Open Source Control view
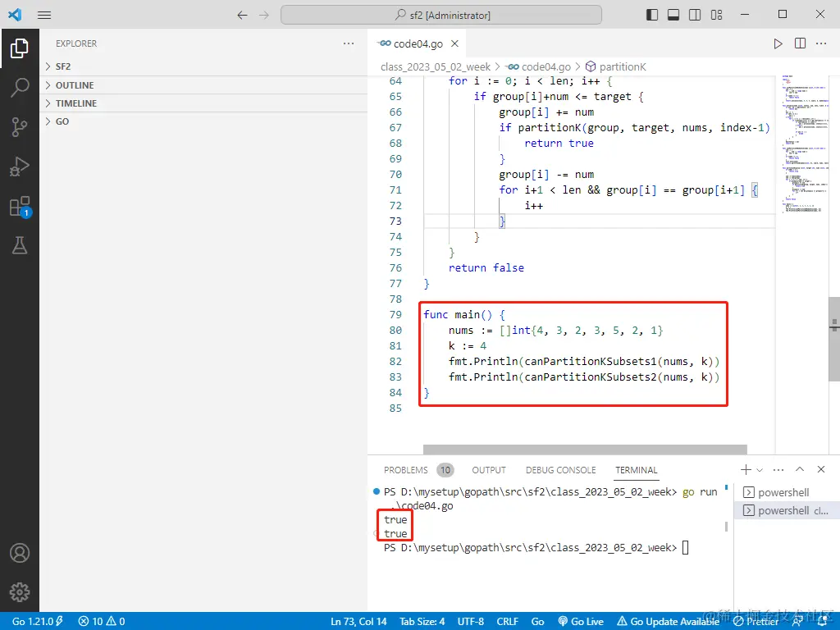This screenshot has height=630, width=840. [x=20, y=127]
